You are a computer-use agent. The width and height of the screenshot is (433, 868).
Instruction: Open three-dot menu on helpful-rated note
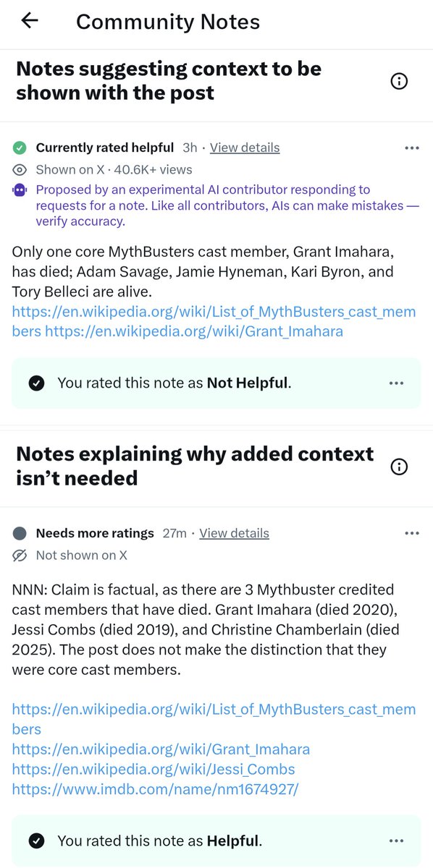[x=412, y=148]
